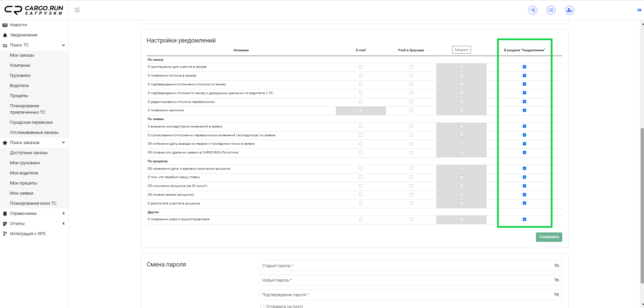Click the Справочники book icon
644x308 pixels.
coord(5,214)
